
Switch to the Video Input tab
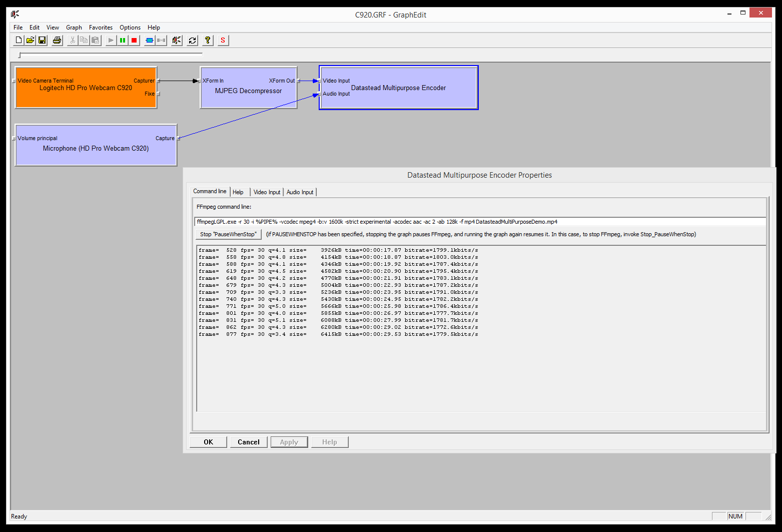point(267,192)
